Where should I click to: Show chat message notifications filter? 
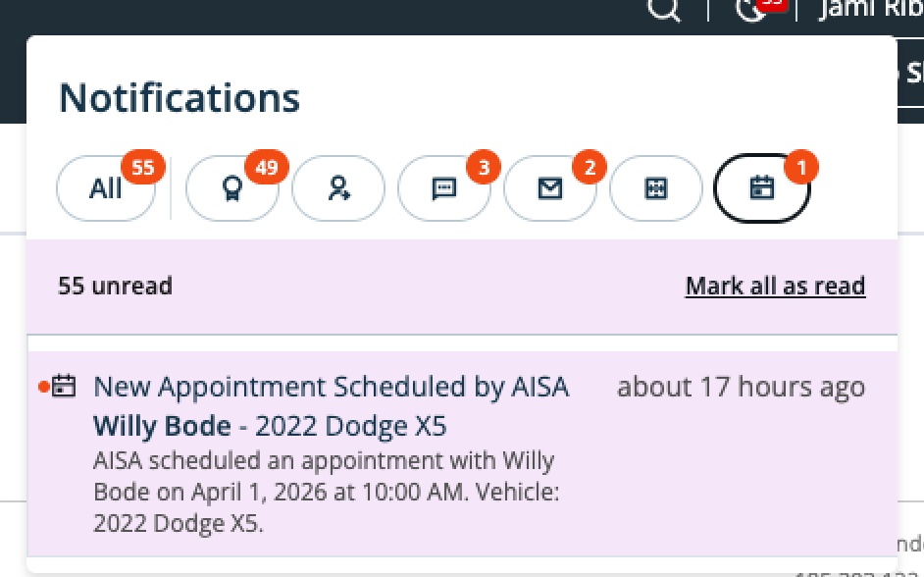pos(443,188)
